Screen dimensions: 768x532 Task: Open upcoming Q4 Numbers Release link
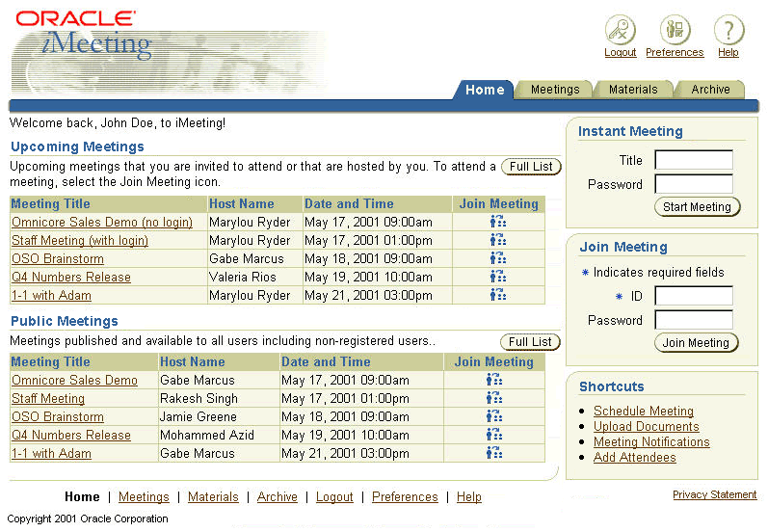[71, 278]
